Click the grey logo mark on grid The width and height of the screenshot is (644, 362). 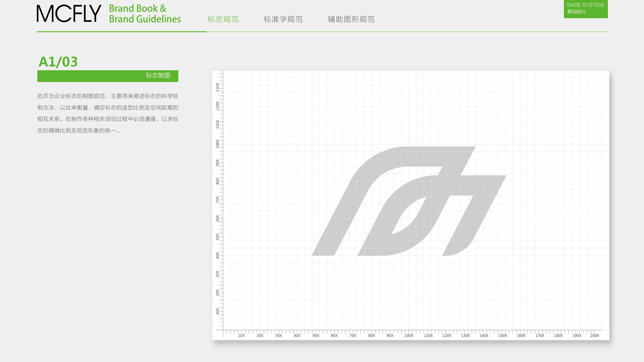tap(409, 201)
